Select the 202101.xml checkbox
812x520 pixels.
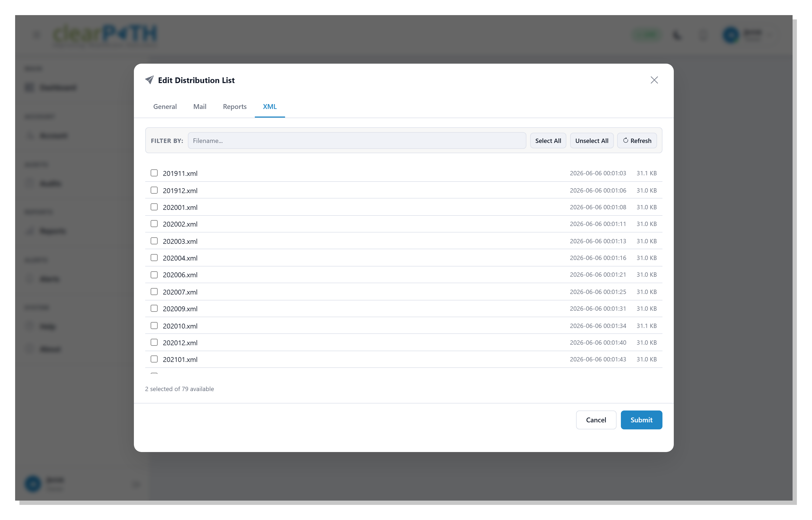click(154, 359)
